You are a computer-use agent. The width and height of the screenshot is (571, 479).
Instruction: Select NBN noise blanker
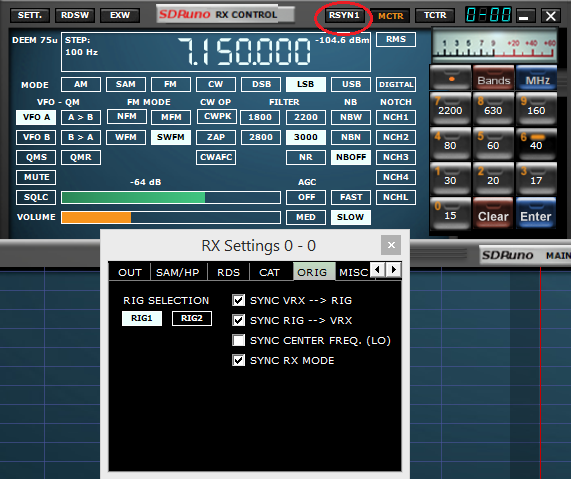(x=351, y=137)
